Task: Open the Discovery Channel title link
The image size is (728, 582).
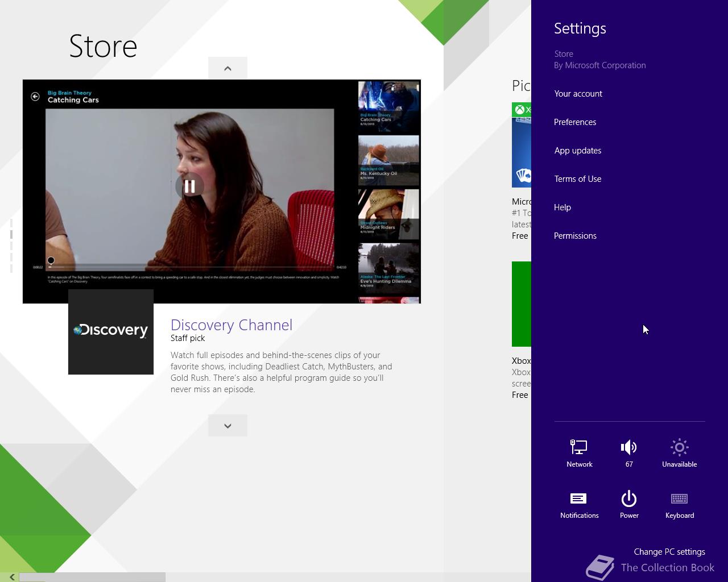Action: click(231, 325)
